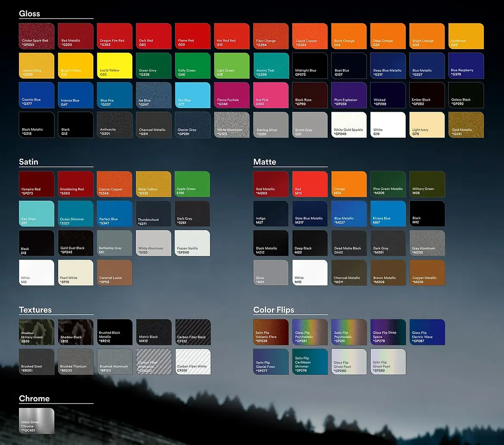Select the Gloss Silver Chrome swatch
The height and width of the screenshot is (445, 504).
point(36,421)
